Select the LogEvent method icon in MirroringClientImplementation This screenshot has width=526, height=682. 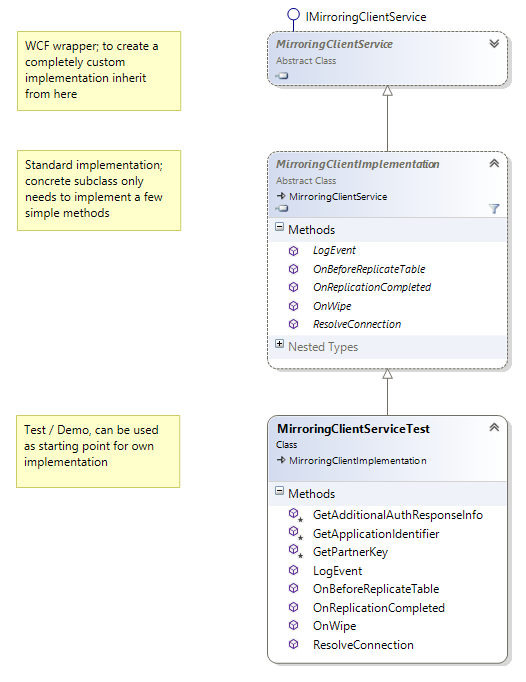pyautogui.click(x=294, y=251)
